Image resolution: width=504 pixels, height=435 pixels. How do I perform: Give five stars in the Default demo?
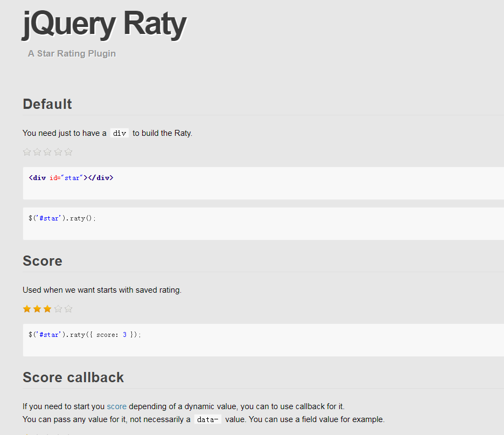coord(68,152)
